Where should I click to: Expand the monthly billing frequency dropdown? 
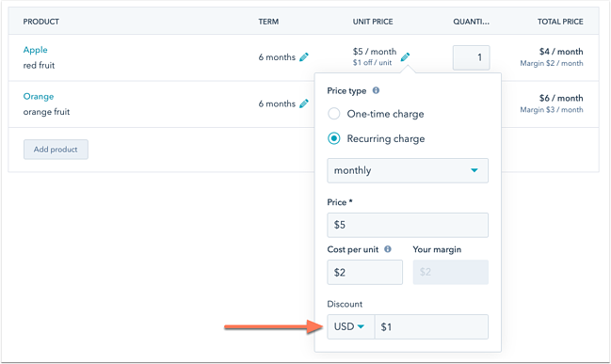click(408, 170)
